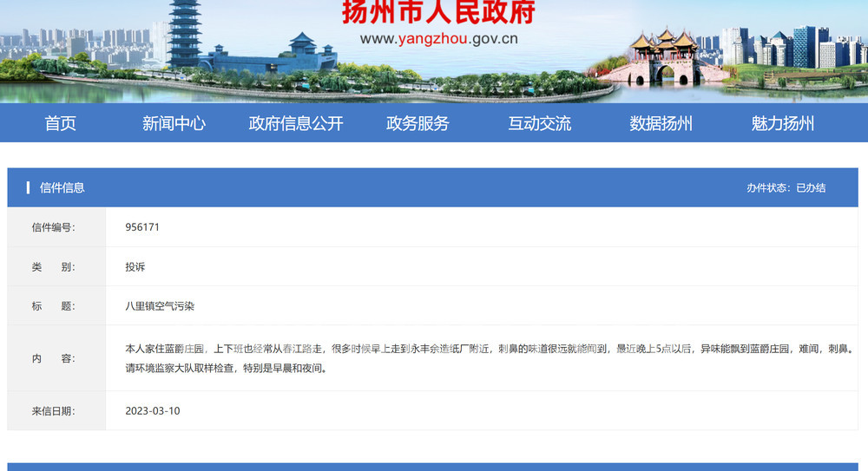Click the date 2023-03-10

pyautogui.click(x=153, y=410)
